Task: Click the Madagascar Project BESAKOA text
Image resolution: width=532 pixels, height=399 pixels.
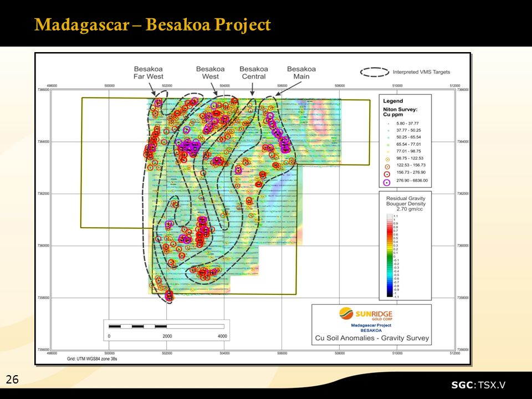Action: pyautogui.click(x=371, y=328)
